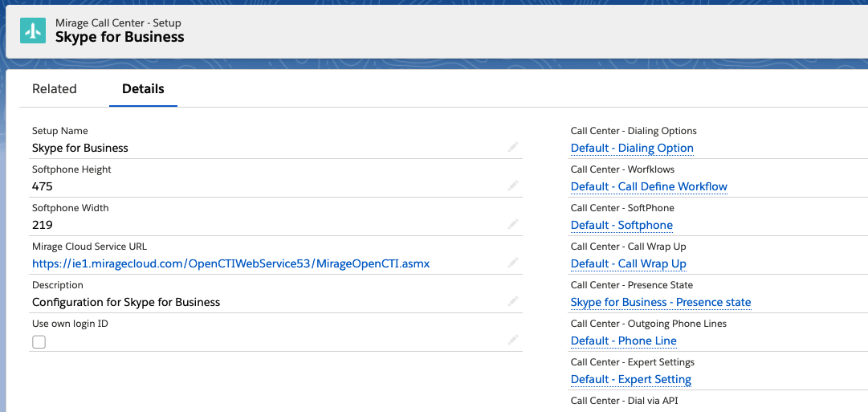The width and height of the screenshot is (868, 412).
Task: Edit Softphone Height using pencil icon
Action: click(512, 186)
